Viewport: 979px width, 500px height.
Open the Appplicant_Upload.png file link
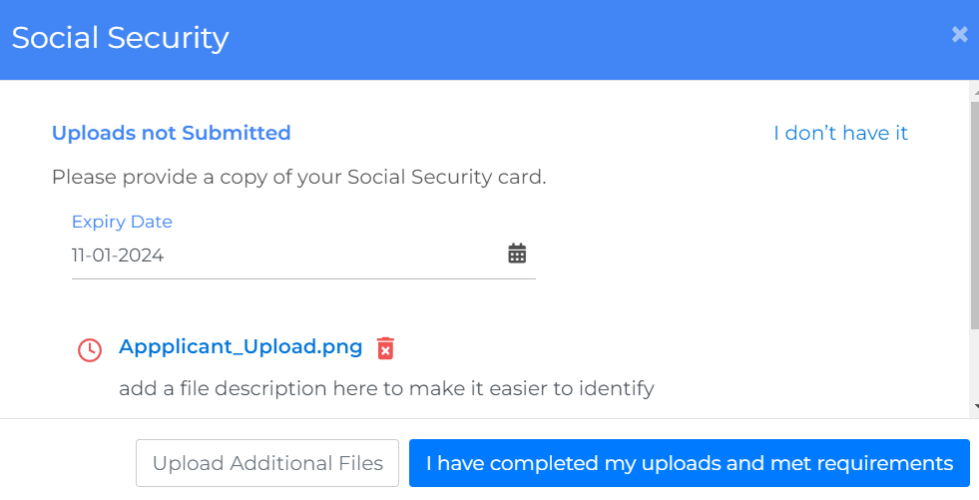[240, 347]
